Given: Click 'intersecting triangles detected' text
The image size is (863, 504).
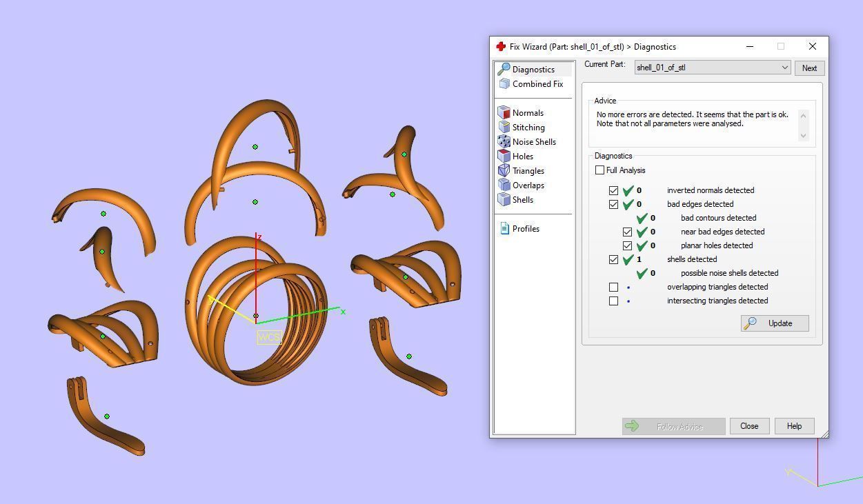Looking at the screenshot, I should coord(717,301).
